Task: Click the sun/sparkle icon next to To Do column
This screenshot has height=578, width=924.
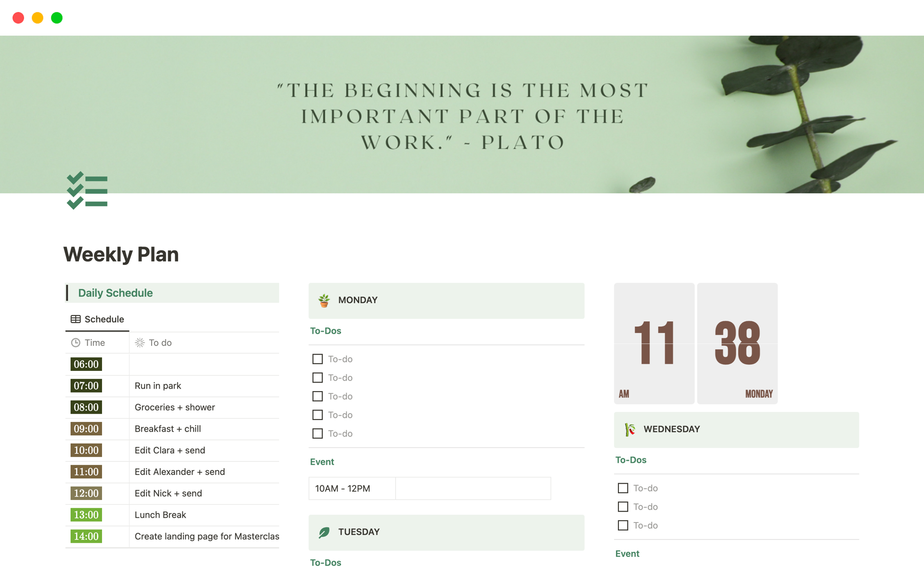Action: pyautogui.click(x=139, y=343)
